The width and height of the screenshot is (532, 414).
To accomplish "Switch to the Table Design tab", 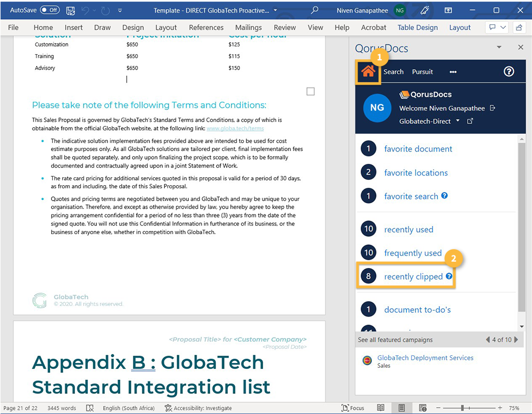I will [418, 28].
